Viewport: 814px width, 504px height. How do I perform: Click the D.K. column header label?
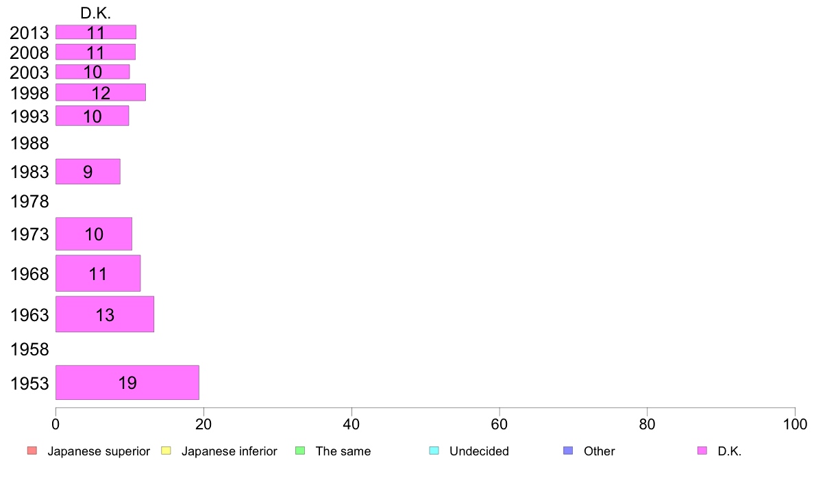click(x=95, y=13)
